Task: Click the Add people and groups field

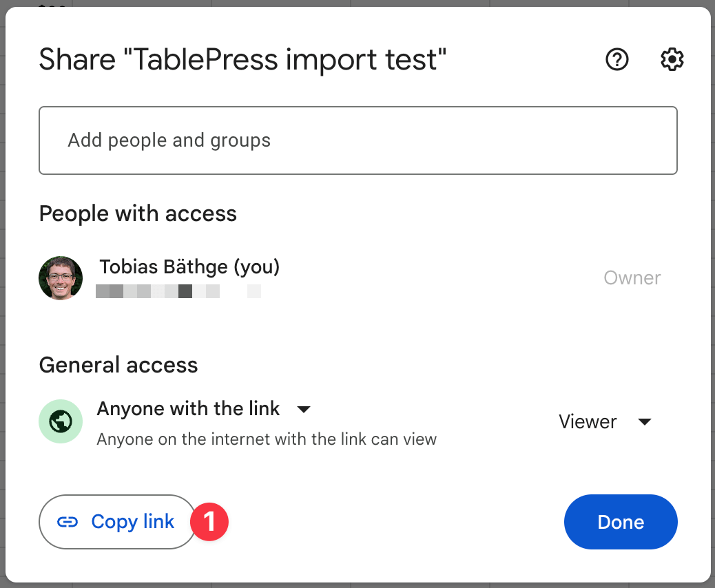Action: pos(358,140)
